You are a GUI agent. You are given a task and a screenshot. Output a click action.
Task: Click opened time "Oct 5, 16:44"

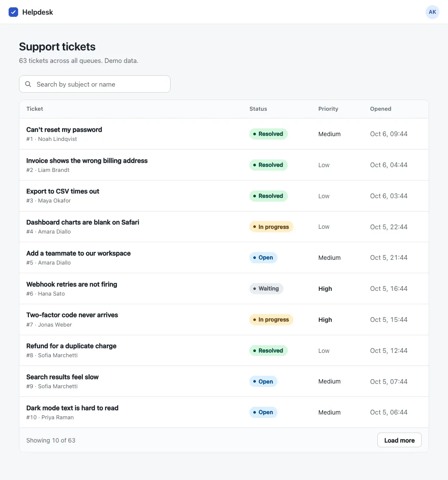click(389, 289)
